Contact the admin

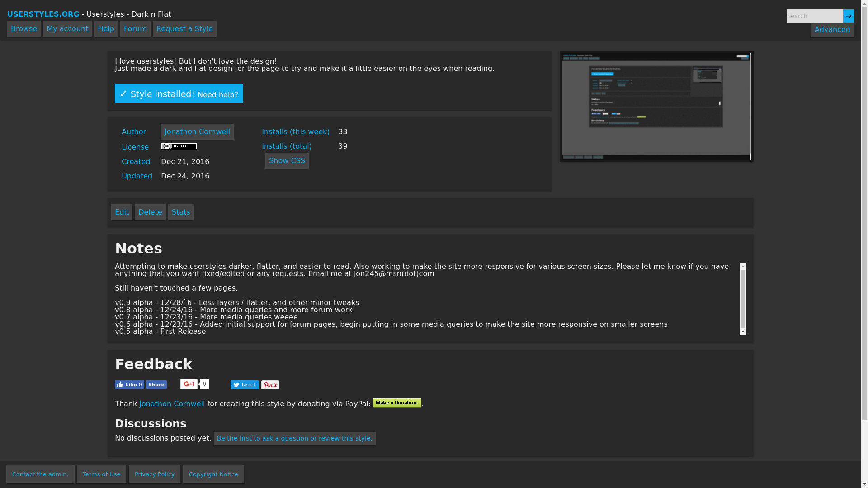40,474
